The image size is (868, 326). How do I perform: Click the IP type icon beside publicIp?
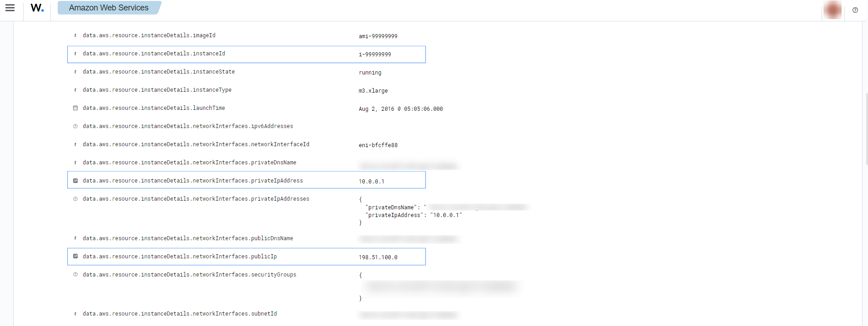pyautogui.click(x=75, y=257)
